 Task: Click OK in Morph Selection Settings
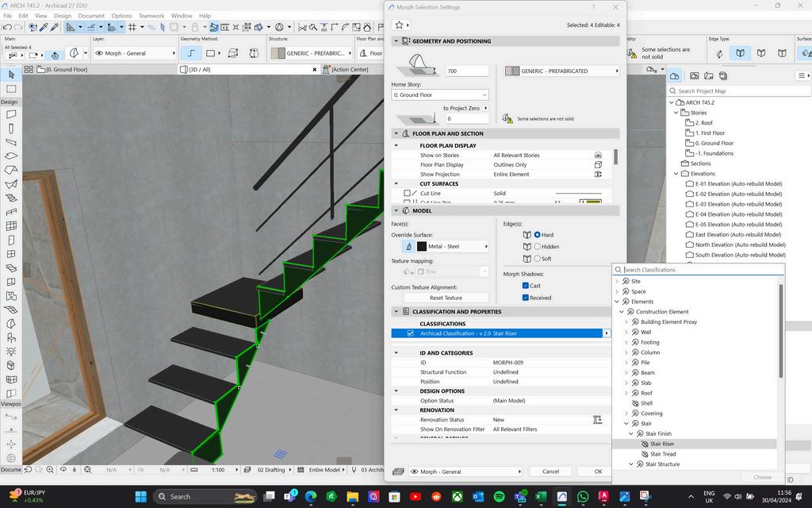[x=598, y=471]
